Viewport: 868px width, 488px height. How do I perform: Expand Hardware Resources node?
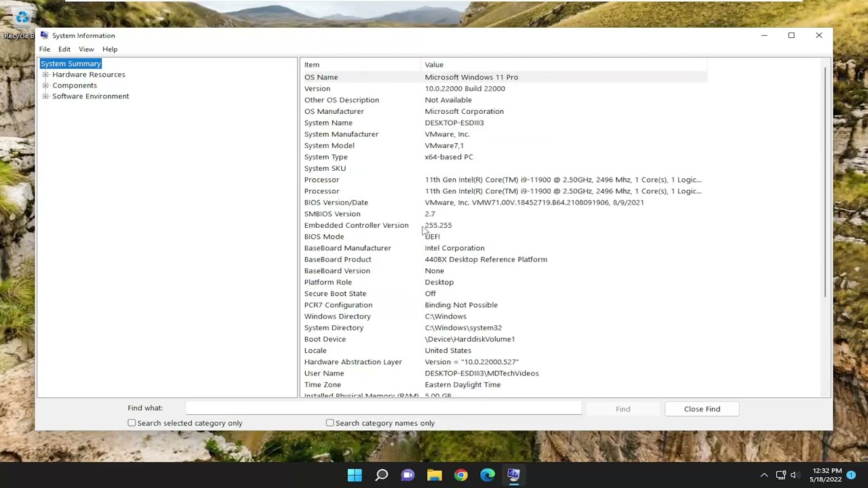click(x=45, y=75)
